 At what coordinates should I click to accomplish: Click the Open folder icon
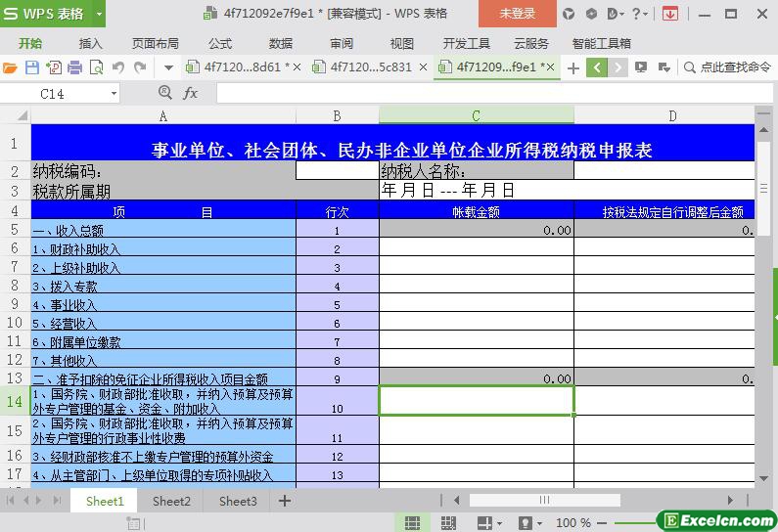coord(11,67)
